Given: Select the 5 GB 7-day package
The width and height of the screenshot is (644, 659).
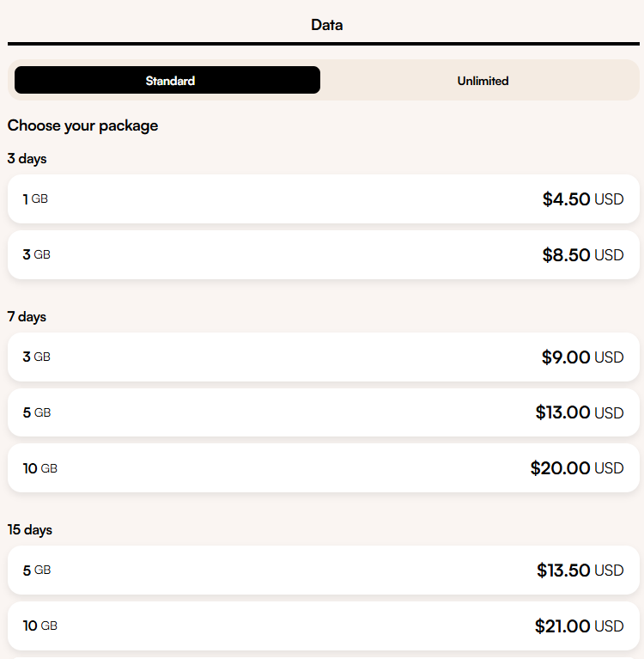Looking at the screenshot, I should point(323,412).
